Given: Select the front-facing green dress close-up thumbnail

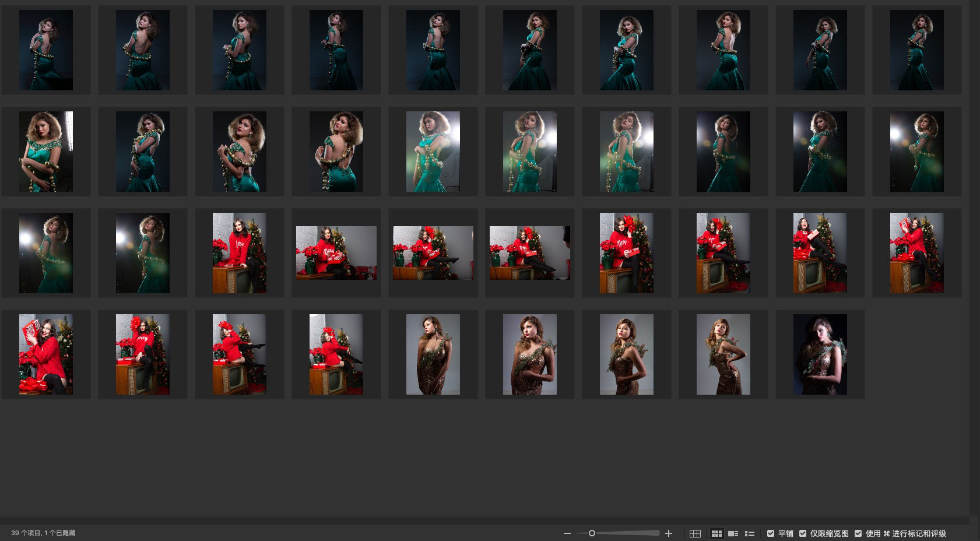Looking at the screenshot, I should [46, 152].
